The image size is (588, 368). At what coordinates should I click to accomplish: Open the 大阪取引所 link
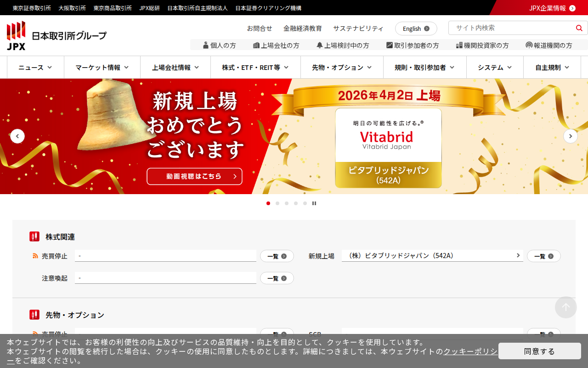pyautogui.click(x=72, y=8)
